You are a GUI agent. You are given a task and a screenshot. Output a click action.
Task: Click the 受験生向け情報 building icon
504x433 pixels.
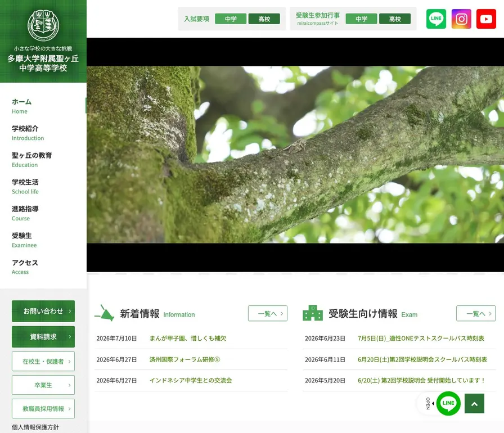[312, 313]
